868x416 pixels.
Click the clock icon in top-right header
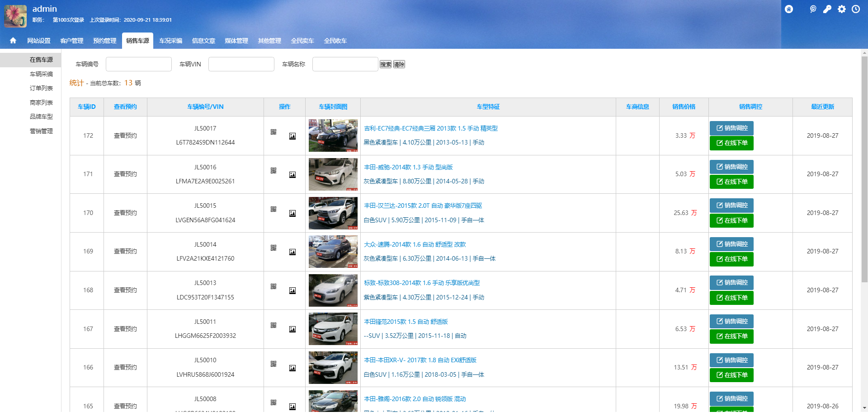856,9
